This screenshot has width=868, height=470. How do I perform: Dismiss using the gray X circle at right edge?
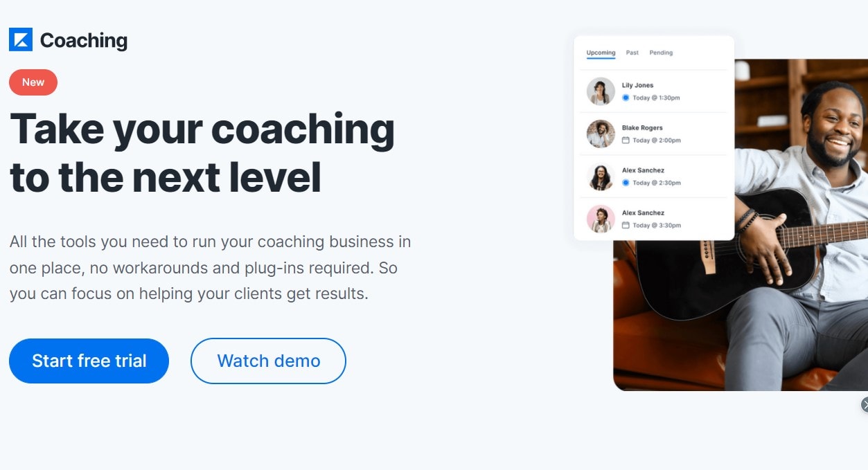point(865,405)
